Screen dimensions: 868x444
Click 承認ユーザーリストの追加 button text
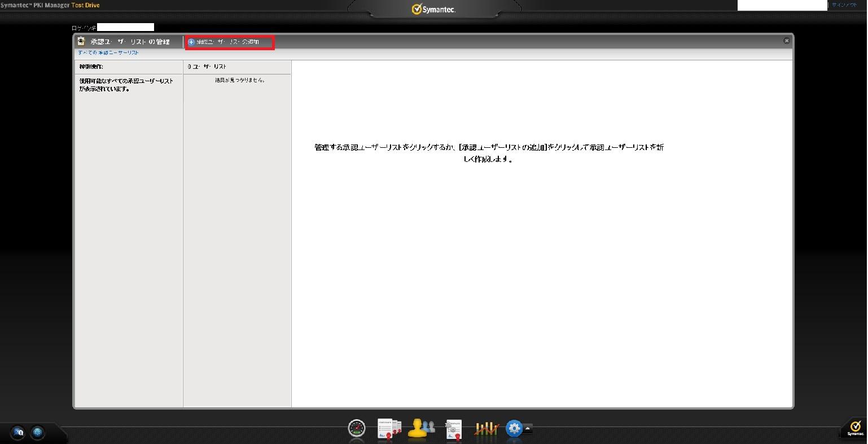point(228,42)
